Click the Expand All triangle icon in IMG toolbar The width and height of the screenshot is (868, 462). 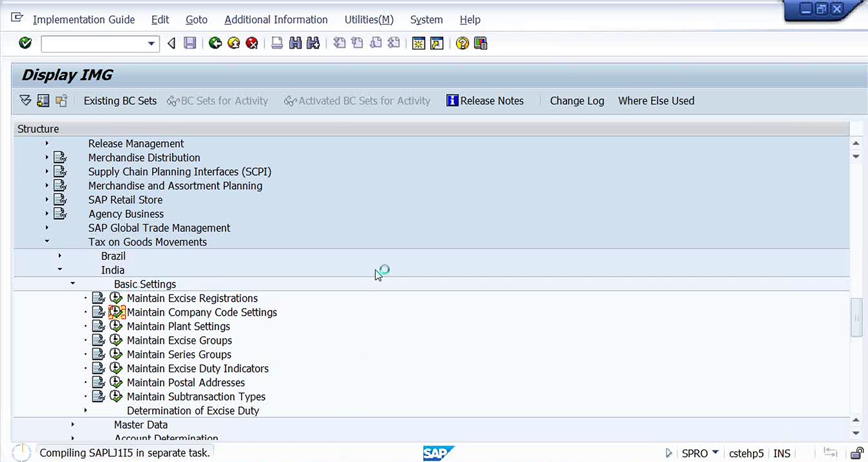pyautogui.click(x=25, y=100)
